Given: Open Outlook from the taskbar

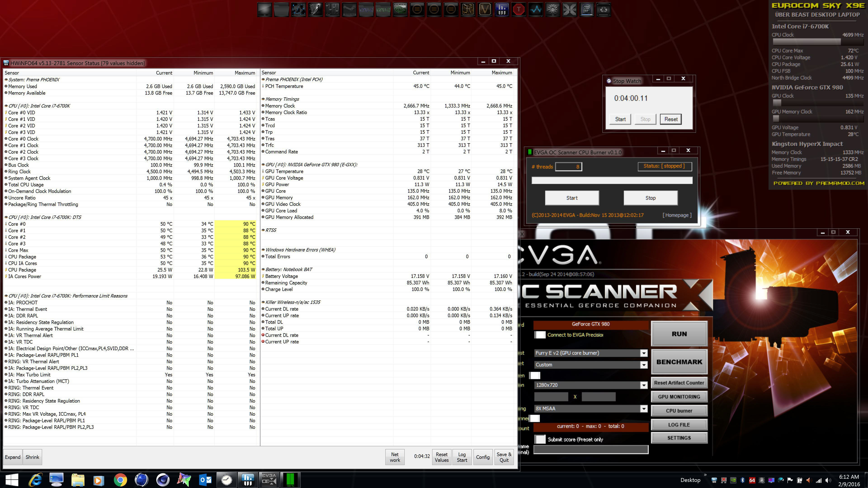Looking at the screenshot, I should 205,480.
